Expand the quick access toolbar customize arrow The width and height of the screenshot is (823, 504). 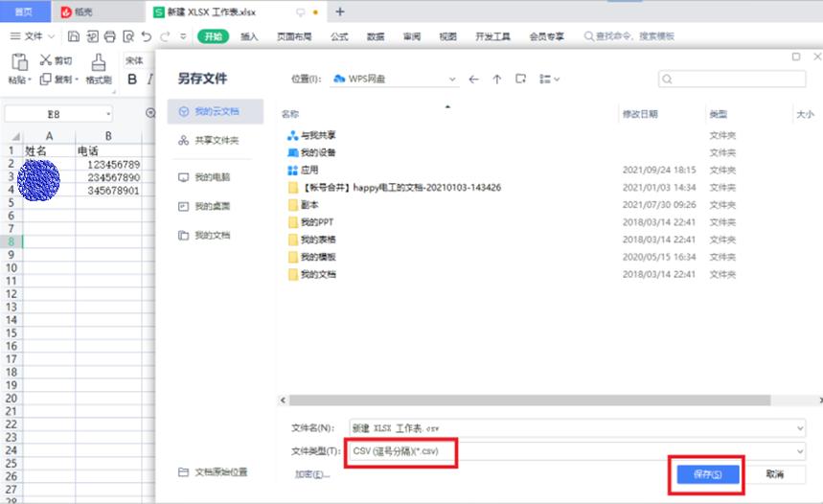(x=183, y=36)
